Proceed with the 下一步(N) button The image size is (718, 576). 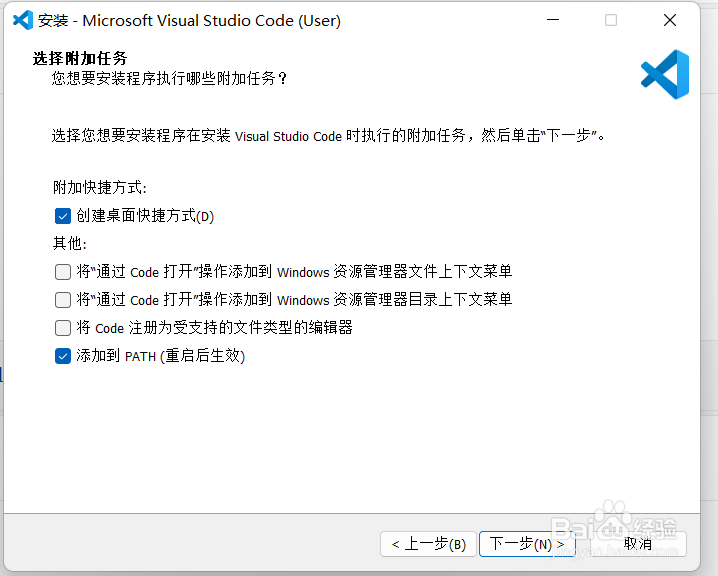[x=527, y=544]
